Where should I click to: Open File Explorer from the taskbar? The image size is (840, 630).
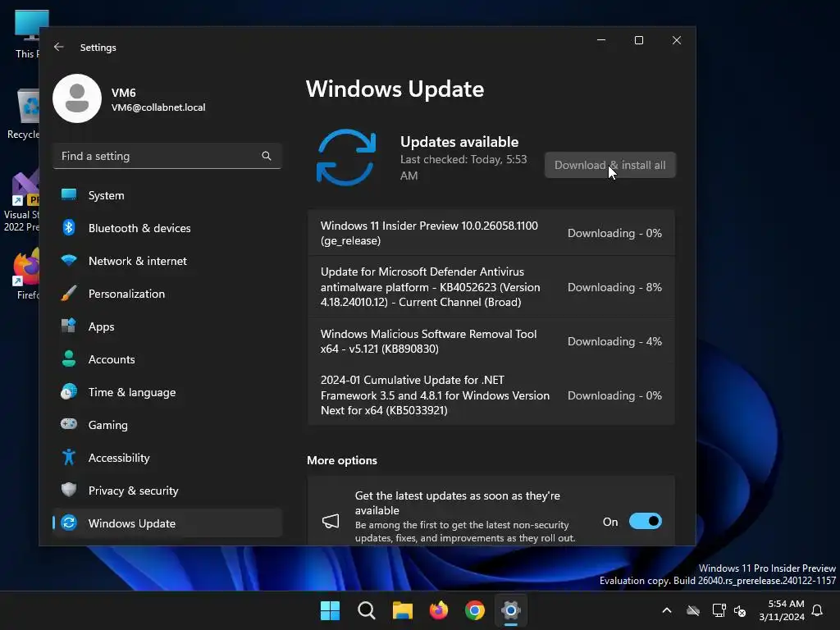tap(402, 610)
